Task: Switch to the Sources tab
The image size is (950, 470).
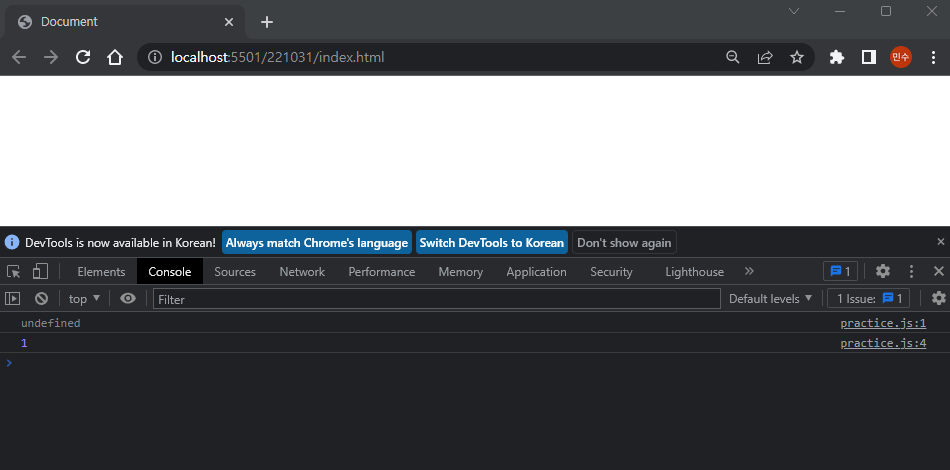Action: (x=235, y=272)
